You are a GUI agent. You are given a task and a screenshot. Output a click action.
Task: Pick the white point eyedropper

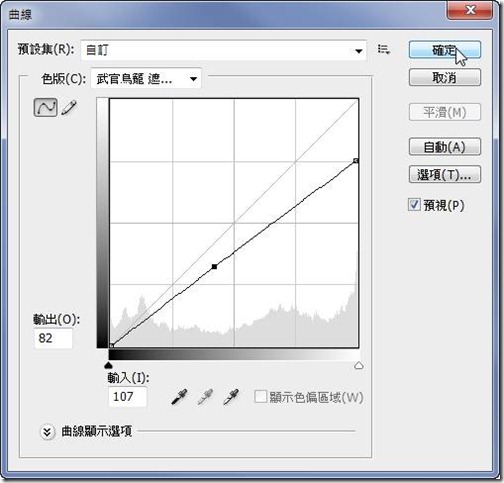click(231, 397)
